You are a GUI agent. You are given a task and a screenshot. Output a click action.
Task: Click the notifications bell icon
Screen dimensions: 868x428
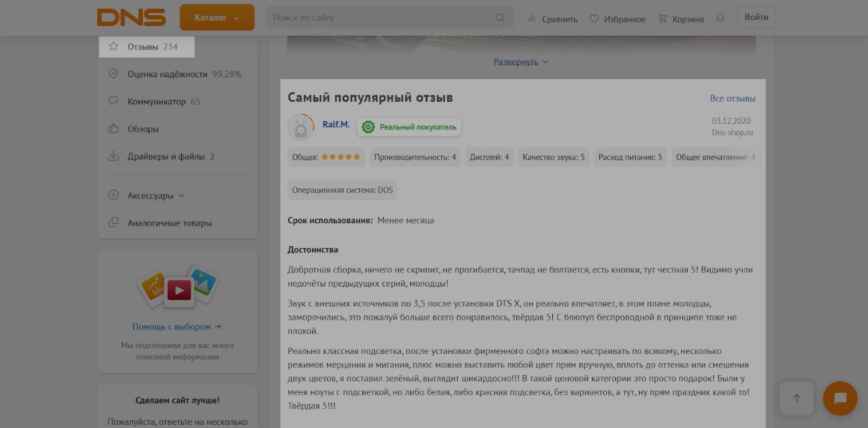(x=720, y=18)
